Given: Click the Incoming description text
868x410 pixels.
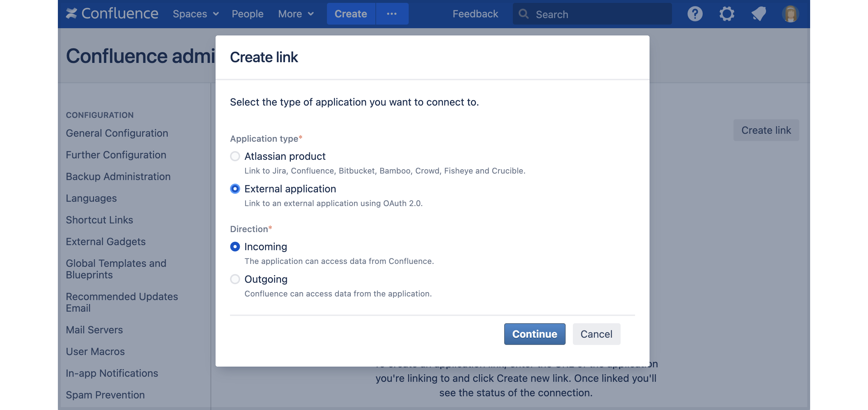Looking at the screenshot, I should coord(339,261).
